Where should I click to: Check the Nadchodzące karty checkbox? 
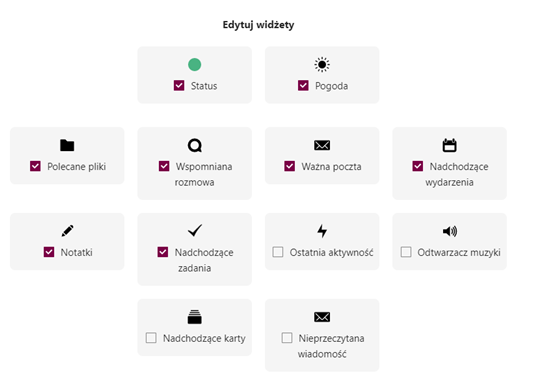tap(151, 338)
